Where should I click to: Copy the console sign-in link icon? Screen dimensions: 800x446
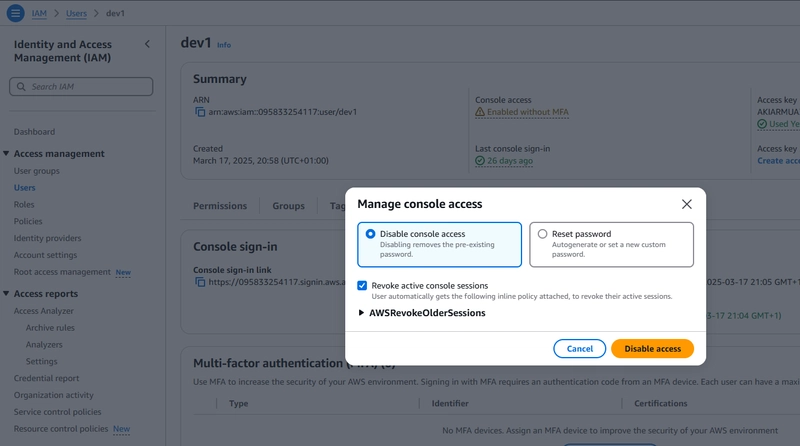[200, 282]
